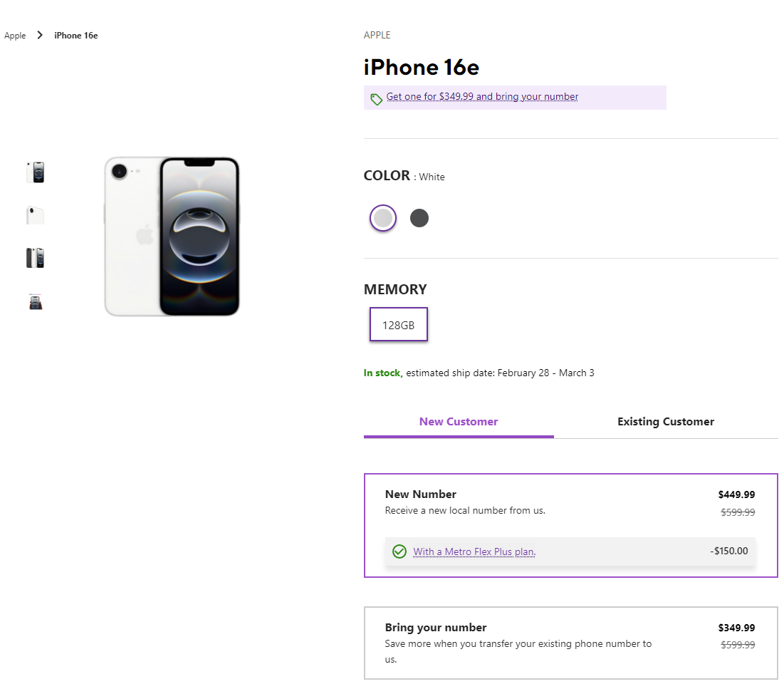The width and height of the screenshot is (784, 684).
Task: Show the third thumbnail with black and white phones
Action: (36, 258)
